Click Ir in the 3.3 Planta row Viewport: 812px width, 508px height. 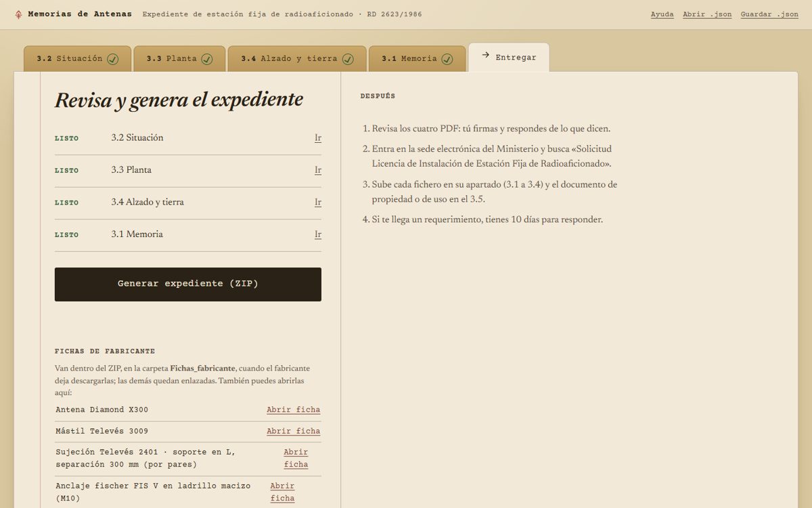(x=318, y=170)
